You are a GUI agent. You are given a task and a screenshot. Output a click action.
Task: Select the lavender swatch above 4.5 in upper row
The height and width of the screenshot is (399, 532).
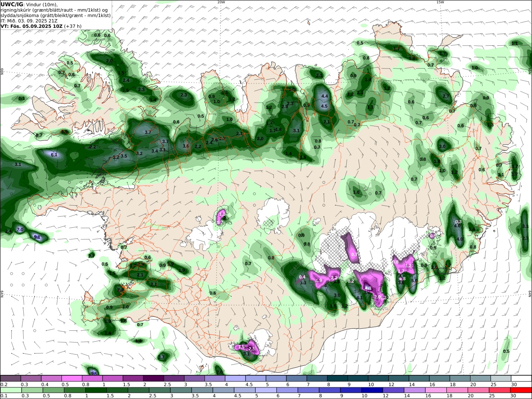256,378
